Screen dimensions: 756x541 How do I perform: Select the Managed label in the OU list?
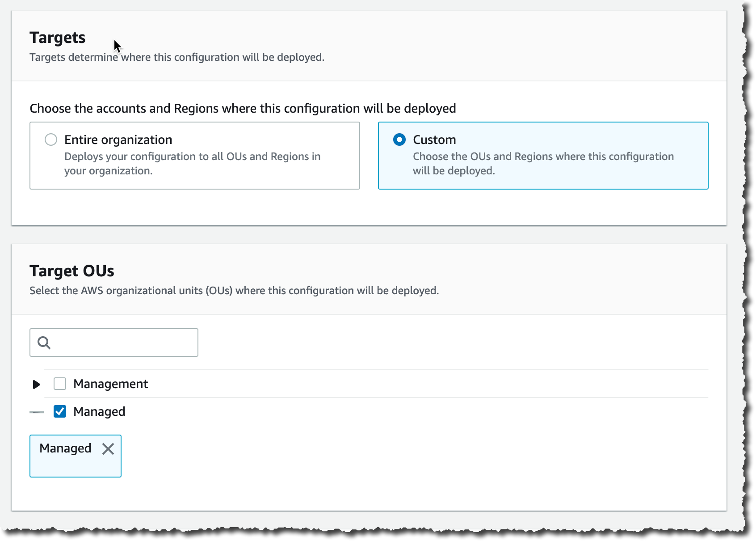(99, 411)
